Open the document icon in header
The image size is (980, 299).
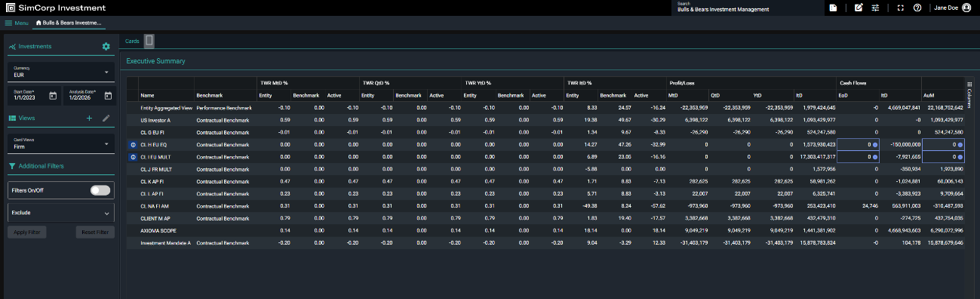(x=834, y=8)
